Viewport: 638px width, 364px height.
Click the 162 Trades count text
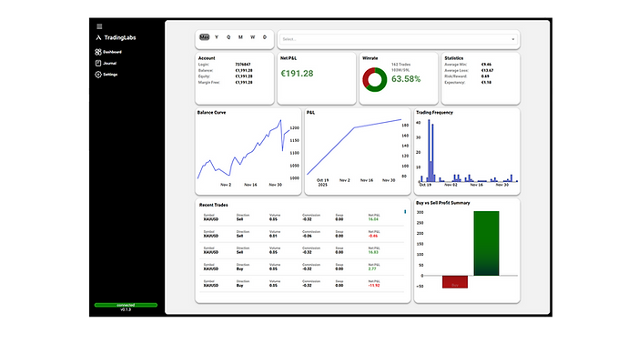400,65
